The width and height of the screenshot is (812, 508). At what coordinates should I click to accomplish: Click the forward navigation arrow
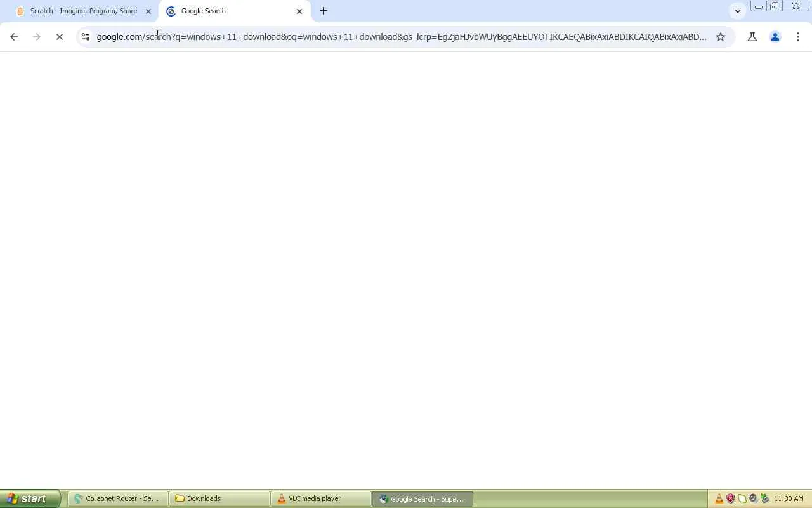pos(37,37)
